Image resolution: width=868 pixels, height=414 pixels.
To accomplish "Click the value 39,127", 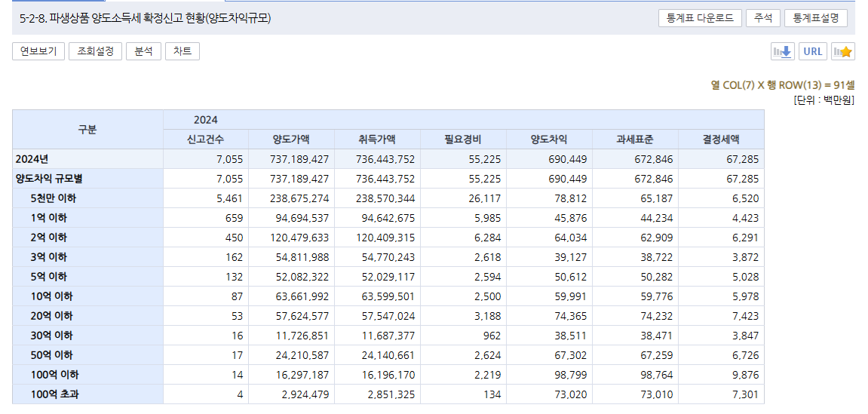I will click(x=570, y=257).
